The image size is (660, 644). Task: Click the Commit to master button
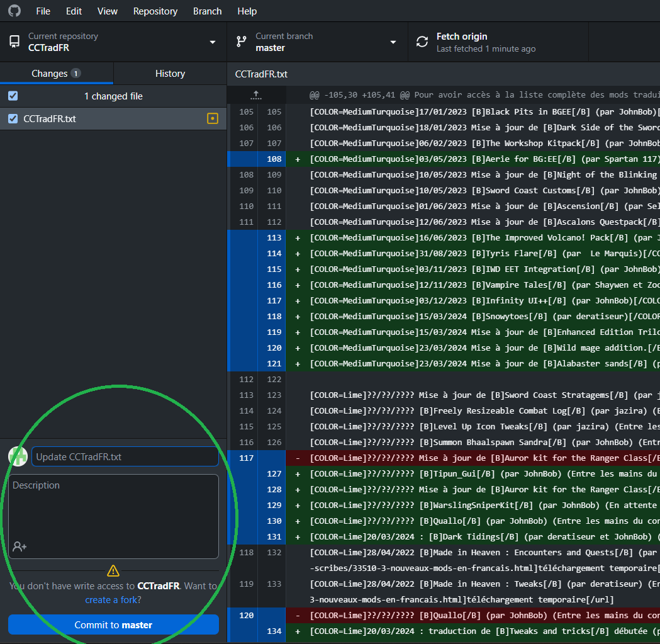(x=113, y=625)
